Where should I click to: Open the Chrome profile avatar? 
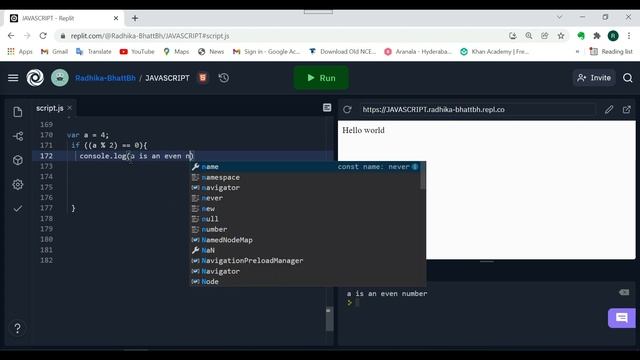[x=613, y=36]
